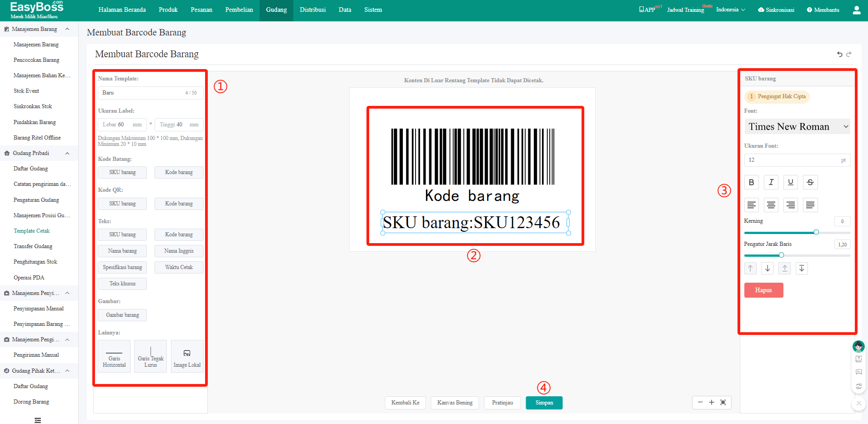Jump back to page top arrow
Screen dimensions: 868x424
858,404
